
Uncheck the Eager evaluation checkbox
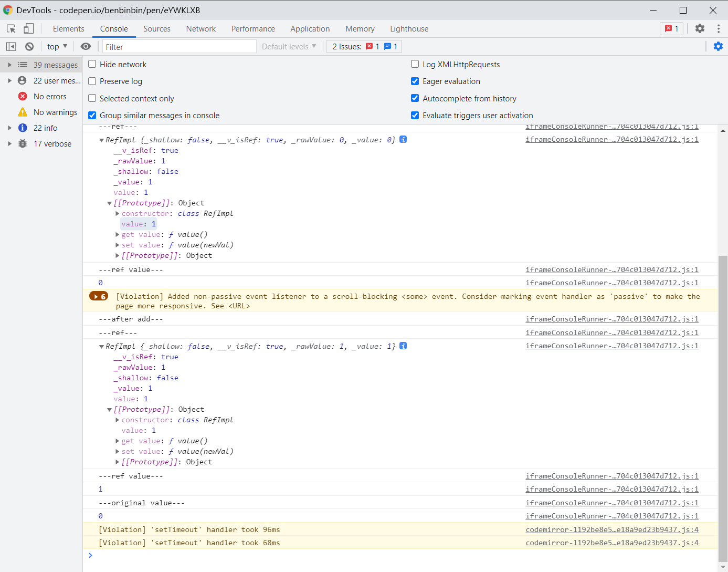415,81
